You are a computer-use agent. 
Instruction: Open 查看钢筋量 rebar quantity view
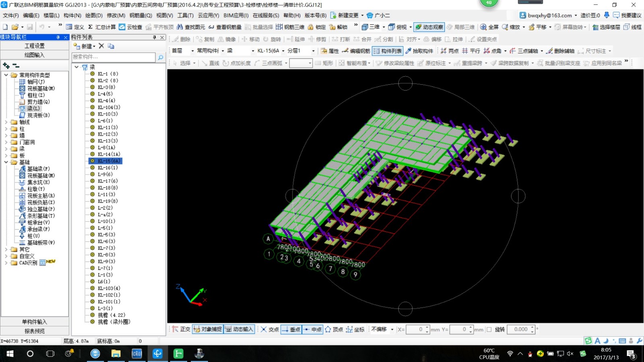225,27
